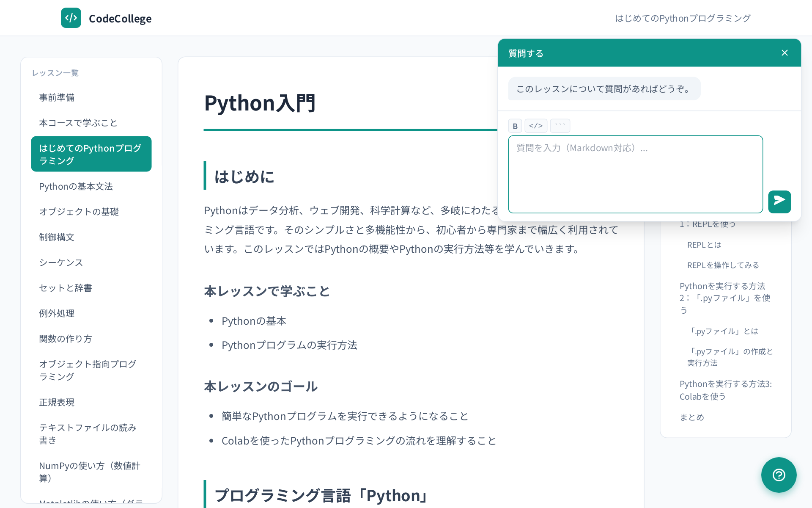Click the header breadcrumb はじめてのPythonプログラミング

click(x=683, y=18)
